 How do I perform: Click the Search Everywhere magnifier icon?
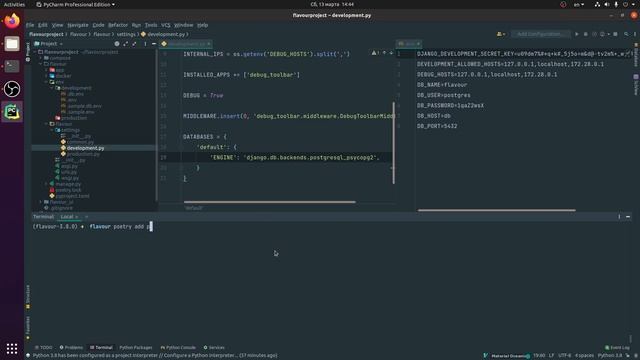pyautogui.click(x=626, y=34)
